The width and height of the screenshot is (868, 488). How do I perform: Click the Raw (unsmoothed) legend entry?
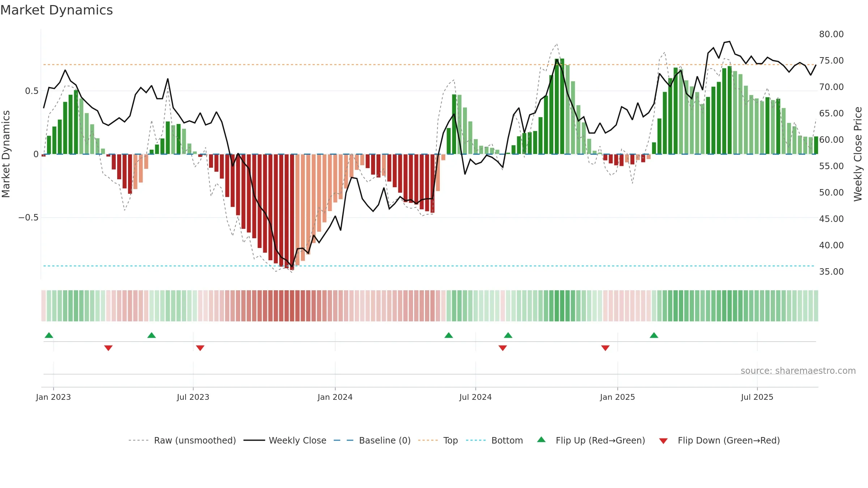182,440
